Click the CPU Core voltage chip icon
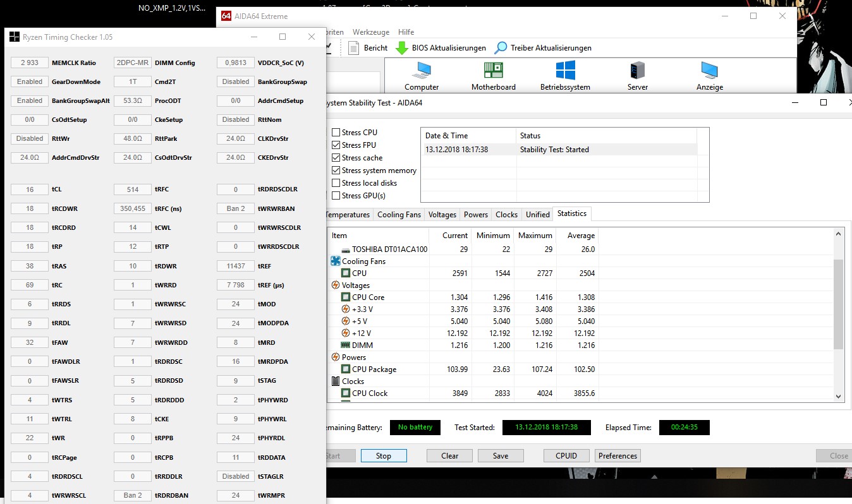The width and height of the screenshot is (852, 504). click(346, 297)
